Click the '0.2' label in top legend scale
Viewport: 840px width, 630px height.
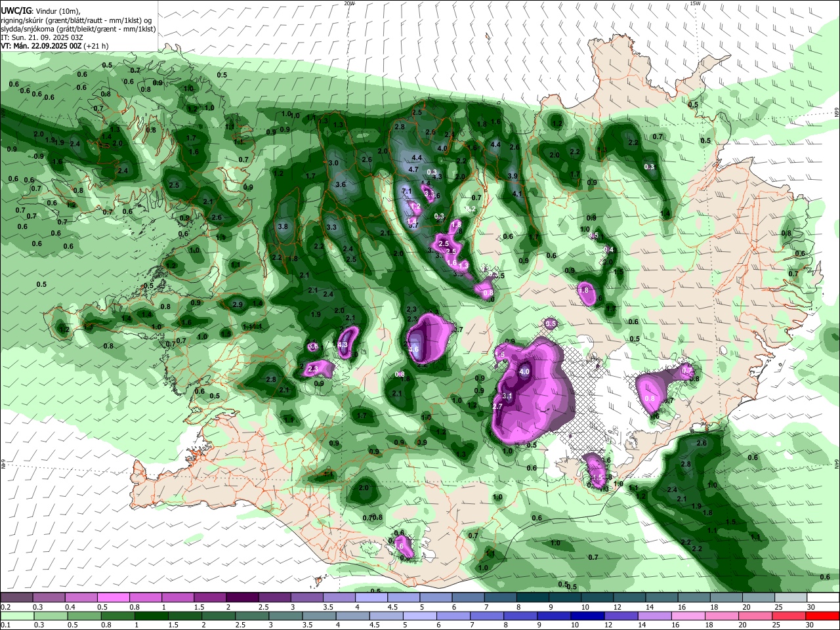point(5,607)
